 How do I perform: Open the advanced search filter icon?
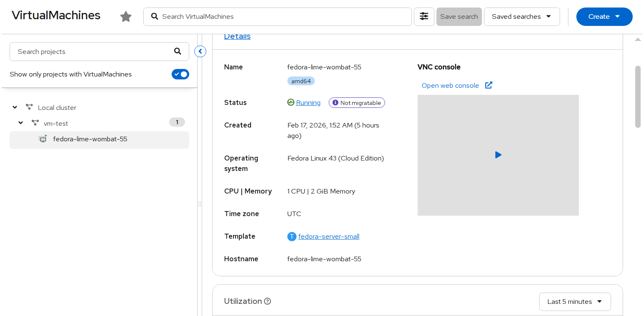(x=424, y=17)
